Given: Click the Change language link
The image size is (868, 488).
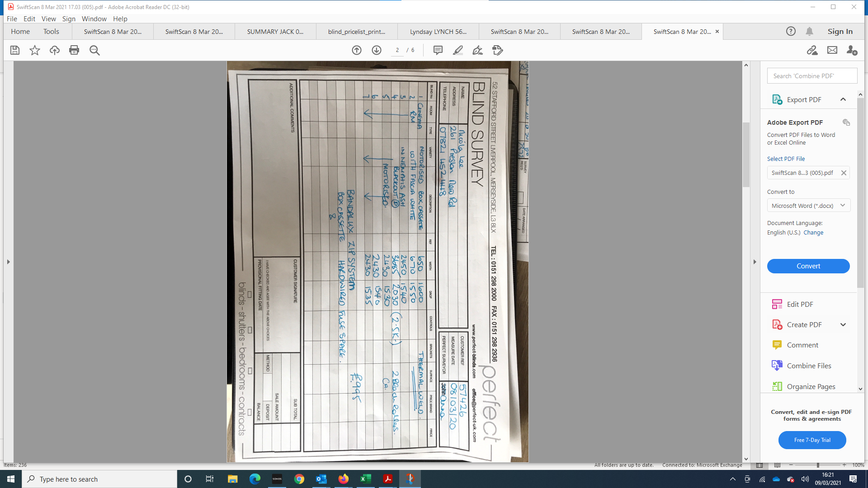Looking at the screenshot, I should coord(813,232).
